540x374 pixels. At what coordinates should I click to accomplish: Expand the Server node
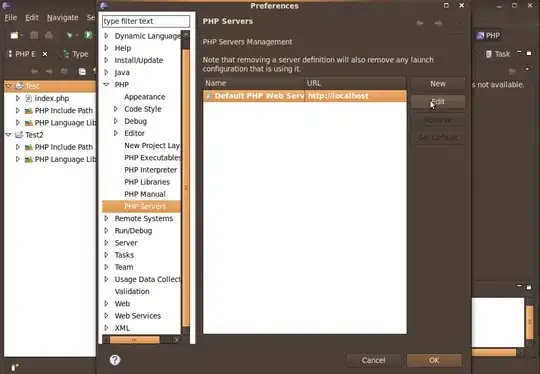pos(106,242)
